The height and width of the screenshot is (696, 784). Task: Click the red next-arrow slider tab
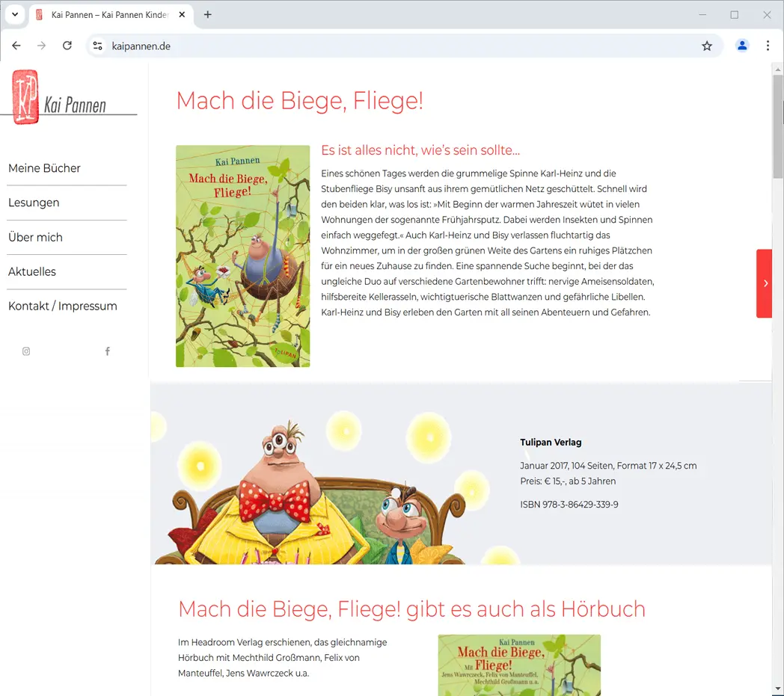pos(764,283)
